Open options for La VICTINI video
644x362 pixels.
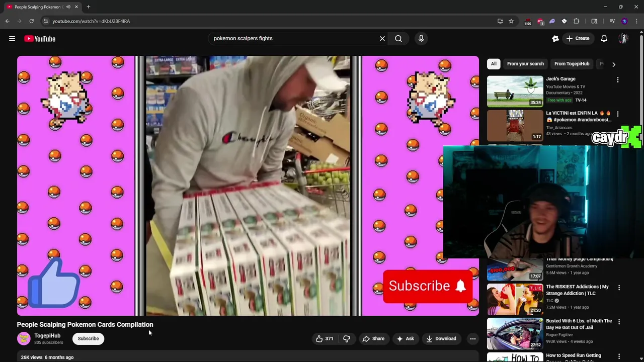[618, 114]
